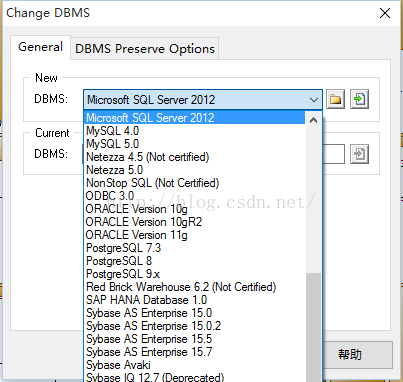The width and height of the screenshot is (403, 382).
Task: Click the embed file icon beside New DBMS
Action: pos(359,99)
